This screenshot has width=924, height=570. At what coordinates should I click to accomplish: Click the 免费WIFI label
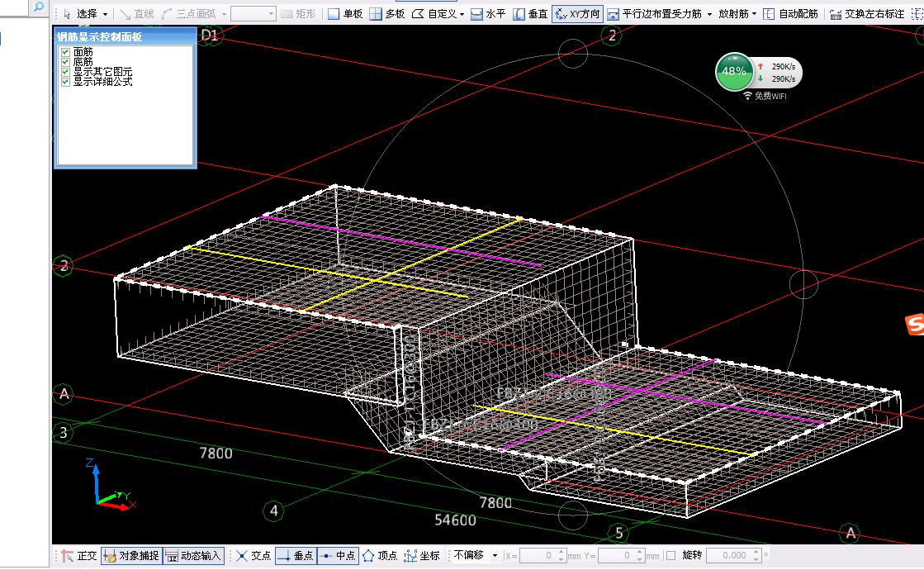[765, 96]
